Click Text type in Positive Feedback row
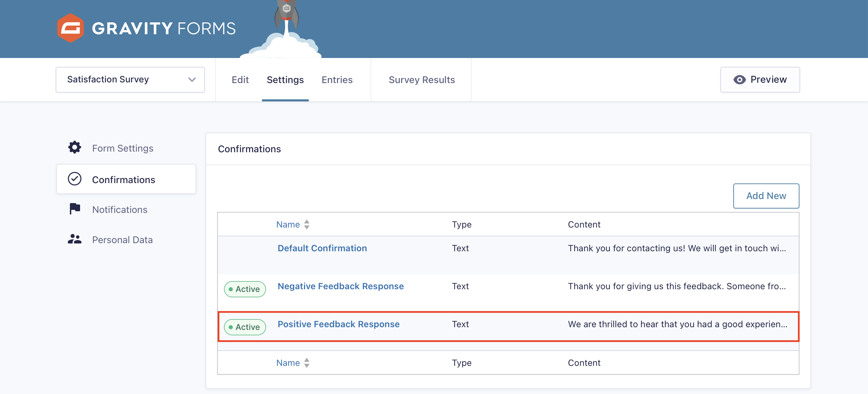 coord(460,324)
